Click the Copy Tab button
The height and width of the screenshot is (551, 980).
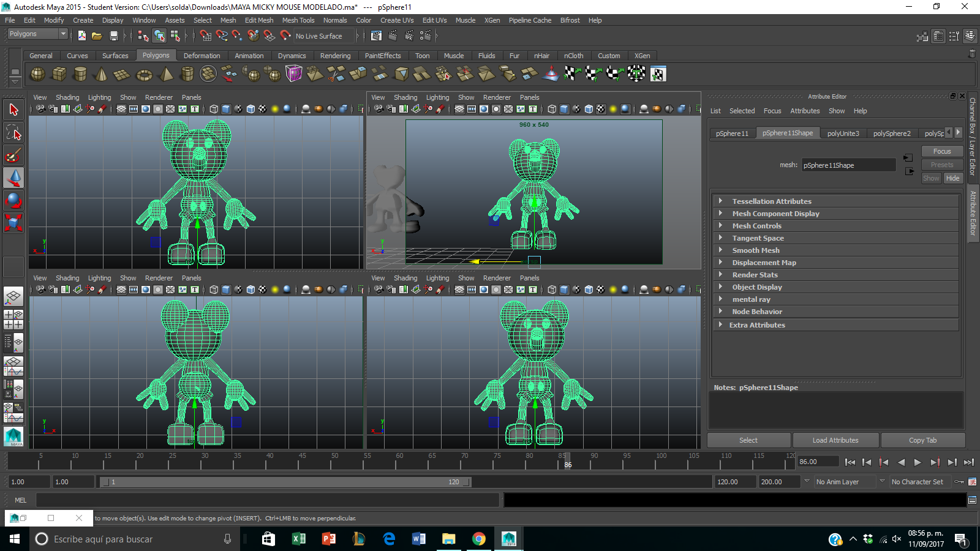point(922,440)
